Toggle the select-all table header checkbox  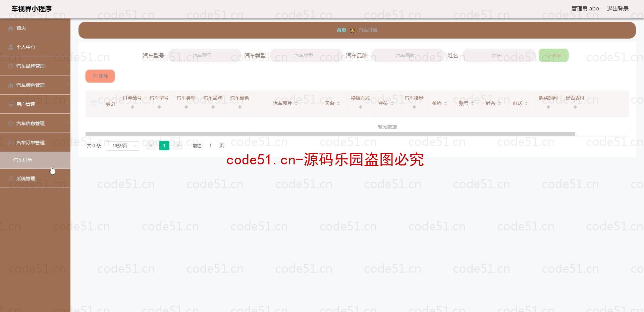point(94,104)
